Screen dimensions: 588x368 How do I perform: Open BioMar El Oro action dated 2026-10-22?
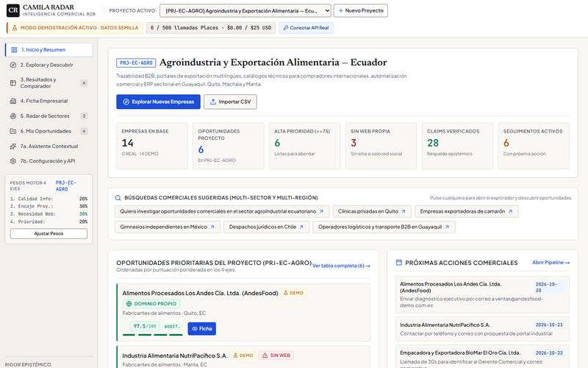[482, 357]
